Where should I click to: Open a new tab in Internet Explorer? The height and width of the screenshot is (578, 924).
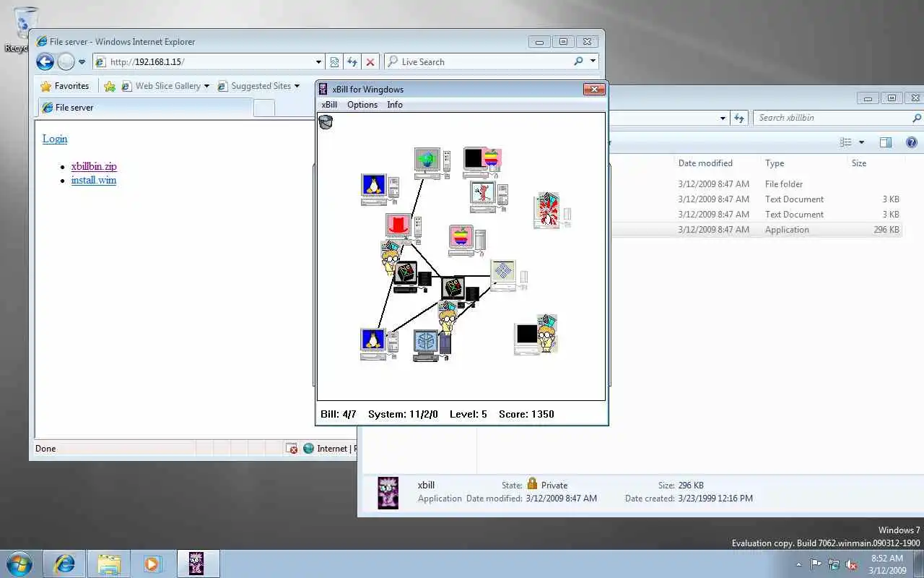pos(265,108)
